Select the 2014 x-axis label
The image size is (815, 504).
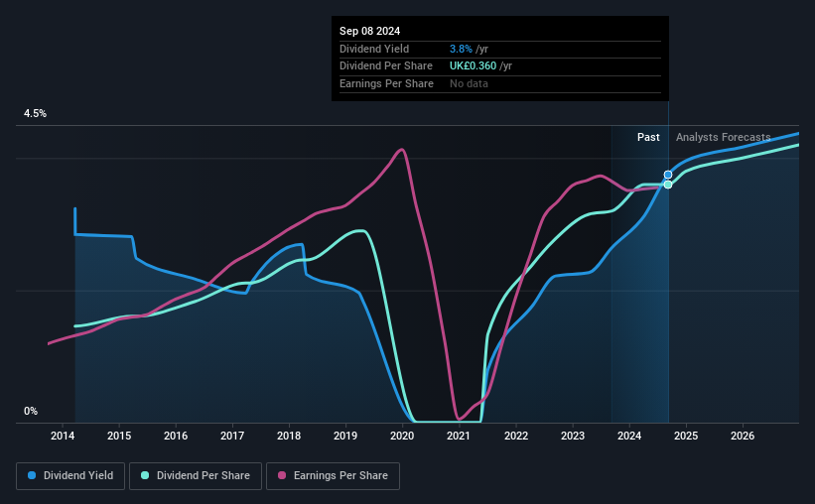coord(63,436)
